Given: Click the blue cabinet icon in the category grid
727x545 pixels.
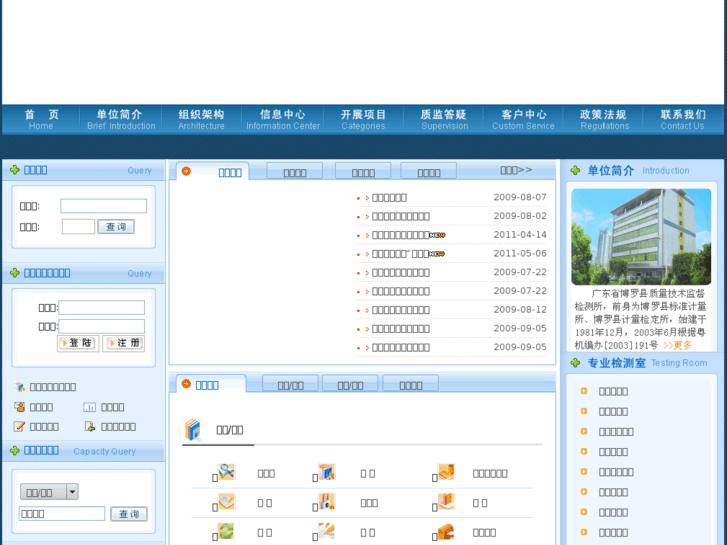Looking at the screenshot, I should [x=327, y=472].
